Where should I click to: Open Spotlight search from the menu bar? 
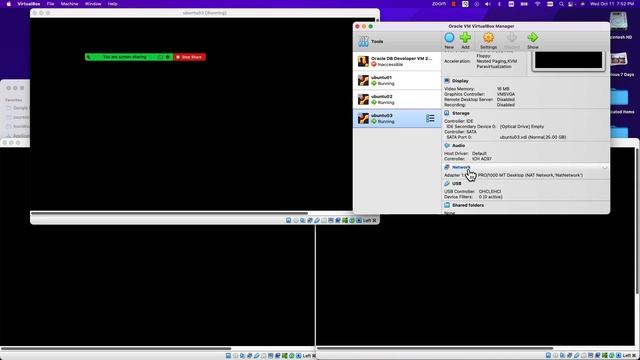click(x=561, y=4)
